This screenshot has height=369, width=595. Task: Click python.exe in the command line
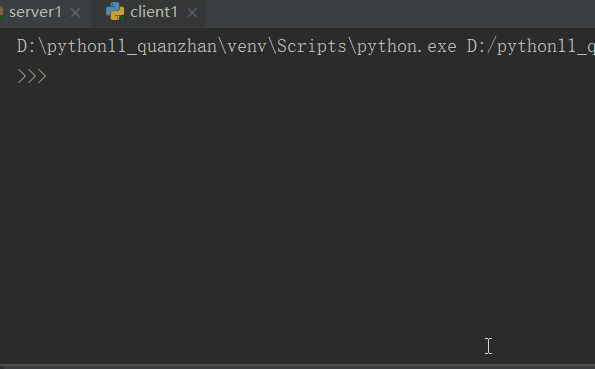click(406, 47)
